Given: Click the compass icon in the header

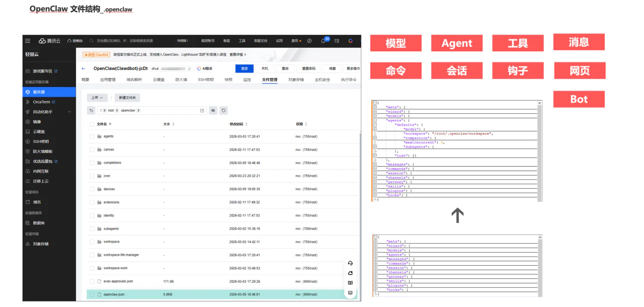Looking at the screenshot, I should tap(309, 41).
